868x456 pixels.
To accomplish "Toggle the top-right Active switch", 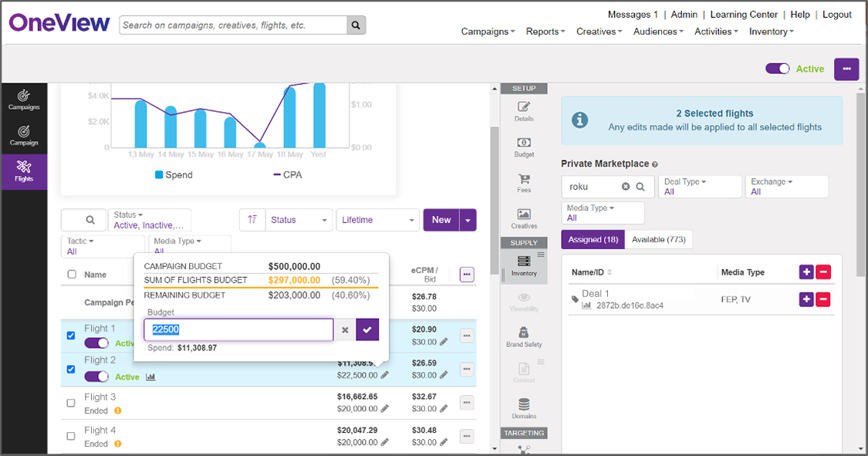I will tap(777, 69).
